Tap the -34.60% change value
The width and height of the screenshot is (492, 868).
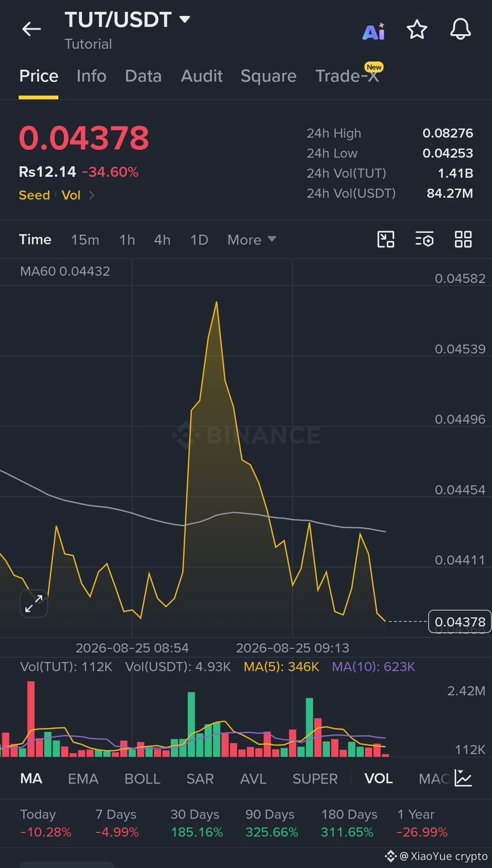click(110, 172)
